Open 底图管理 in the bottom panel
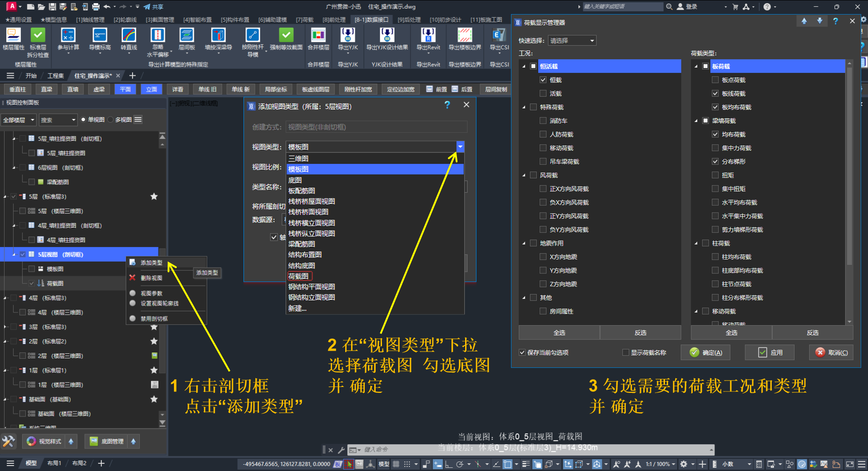The image size is (868, 471). pos(107,441)
